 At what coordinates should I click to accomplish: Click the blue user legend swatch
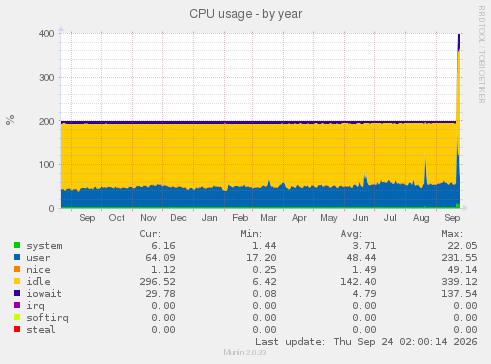pos(17,257)
